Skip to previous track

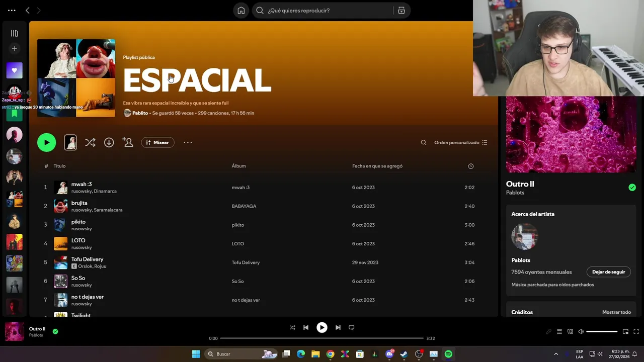click(306, 327)
